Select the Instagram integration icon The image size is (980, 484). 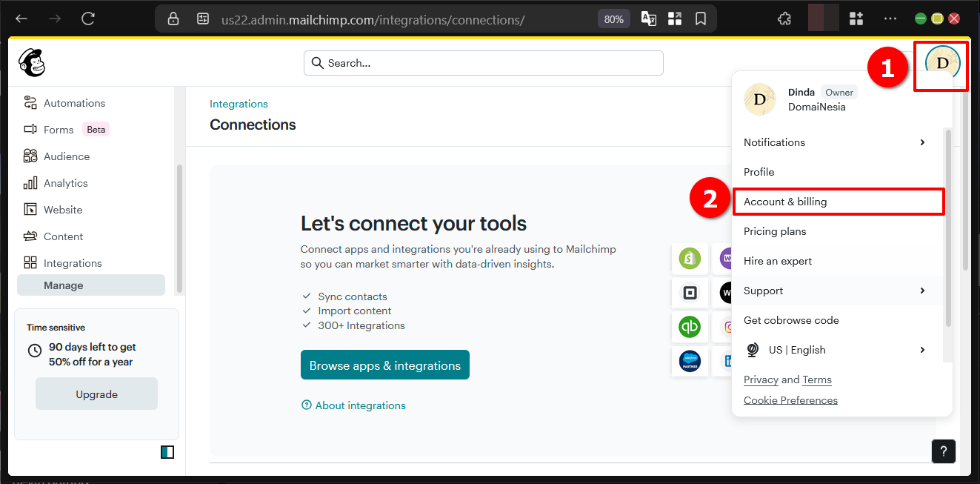[x=729, y=327]
